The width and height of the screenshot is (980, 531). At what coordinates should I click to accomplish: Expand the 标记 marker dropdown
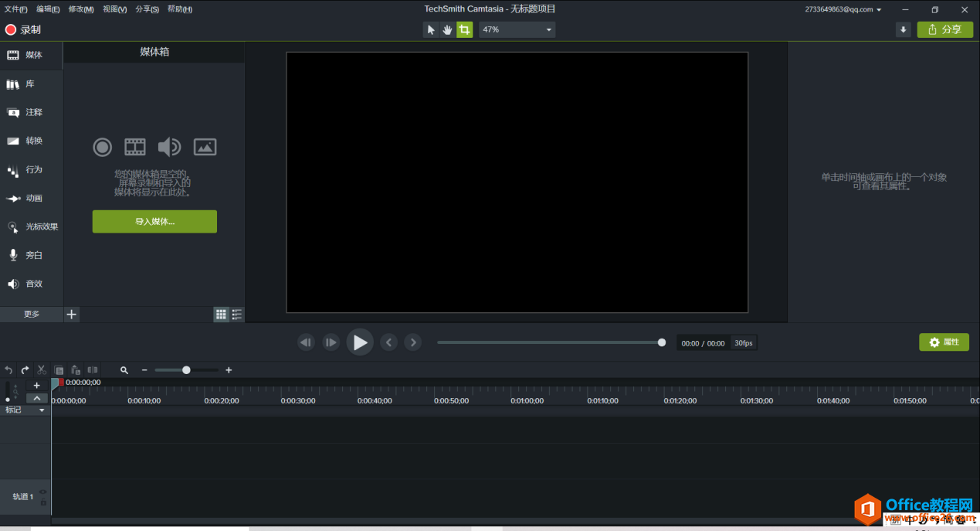pos(42,410)
